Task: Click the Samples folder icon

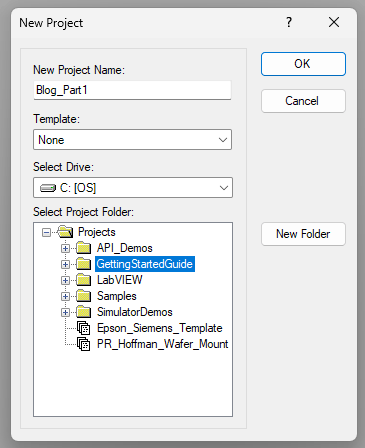Action: point(83,296)
